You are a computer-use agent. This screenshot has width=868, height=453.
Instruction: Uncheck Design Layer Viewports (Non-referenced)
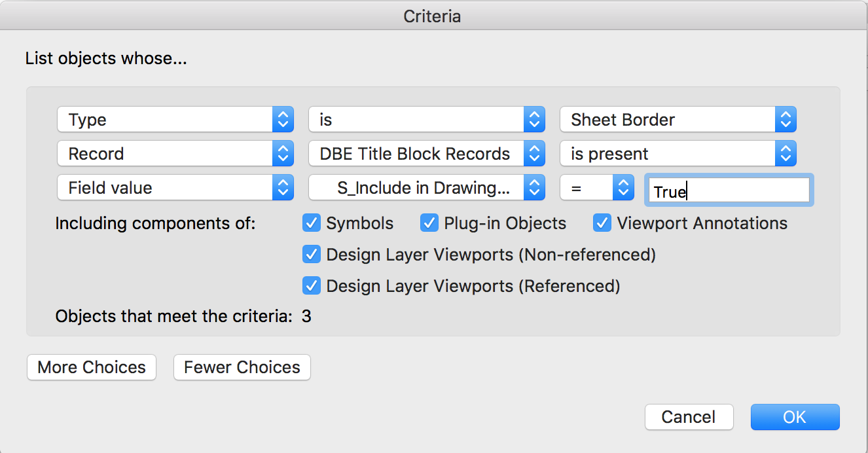tap(312, 254)
